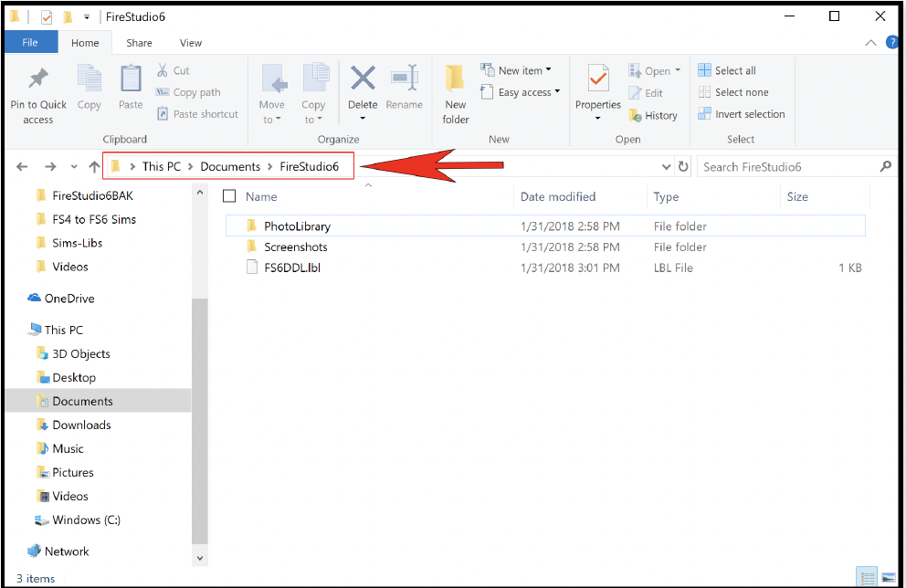This screenshot has height=588, width=906.
Task: Click the Cut scissors command
Action: pos(174,70)
